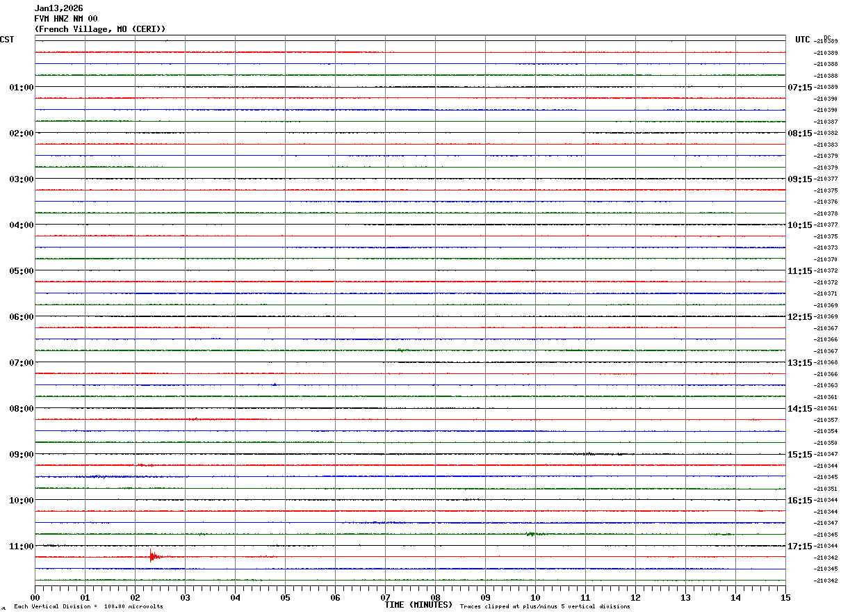Click minute 09 on the time axis

coord(485,597)
